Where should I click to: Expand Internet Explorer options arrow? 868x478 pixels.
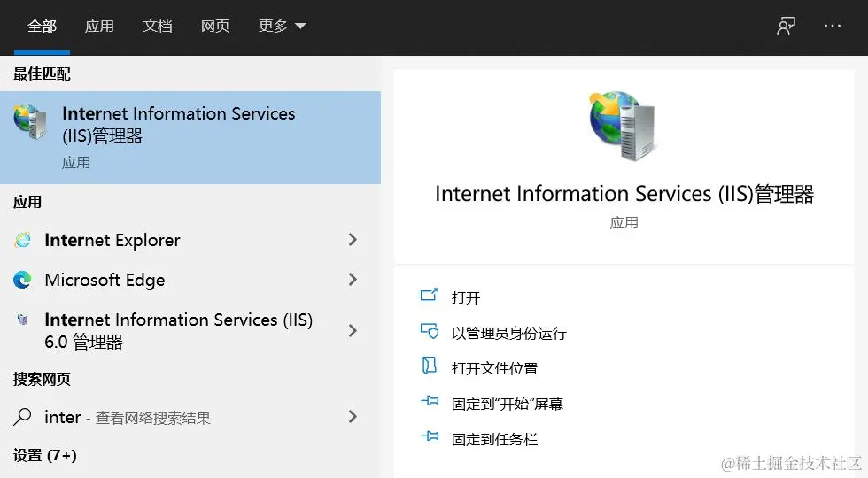(x=353, y=240)
